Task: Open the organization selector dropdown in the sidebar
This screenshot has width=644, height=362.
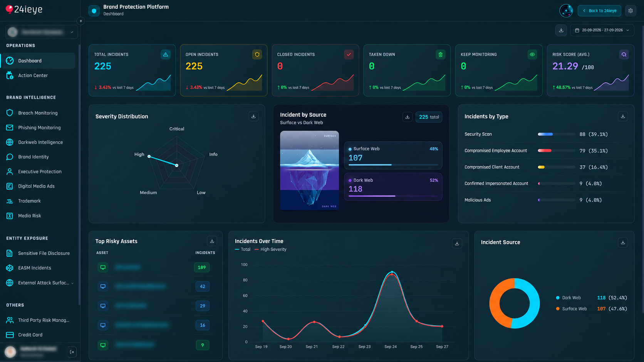Action: point(41,32)
